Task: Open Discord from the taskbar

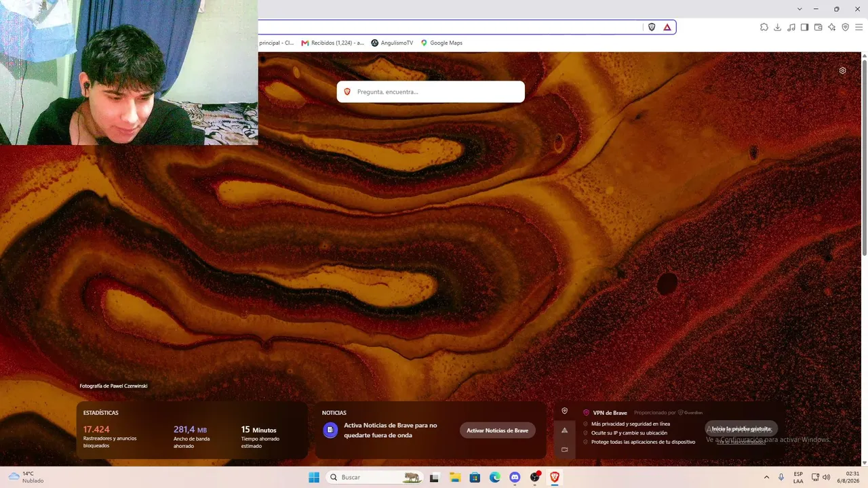Action: (x=515, y=477)
